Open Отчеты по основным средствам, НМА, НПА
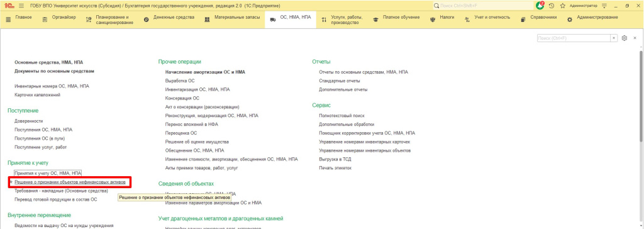This screenshot has width=644, height=229. (x=364, y=72)
